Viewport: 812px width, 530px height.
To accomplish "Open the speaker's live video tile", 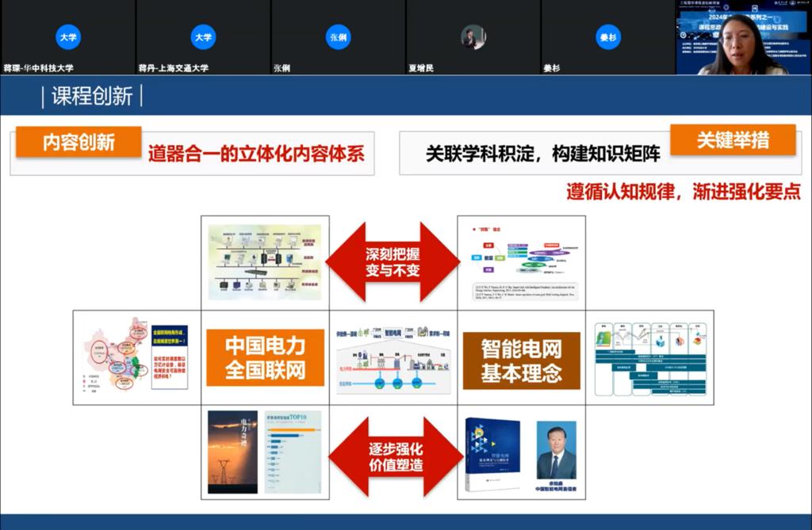I will point(743,38).
